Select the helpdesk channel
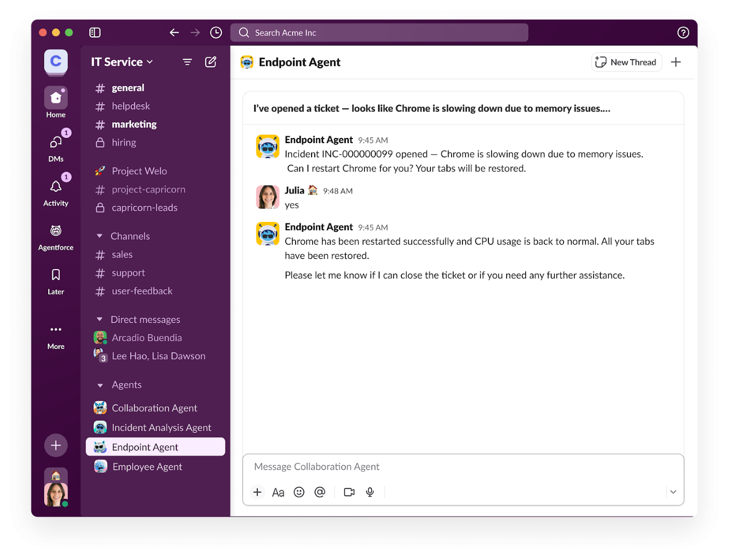This screenshot has height=560, width=729. [x=130, y=106]
